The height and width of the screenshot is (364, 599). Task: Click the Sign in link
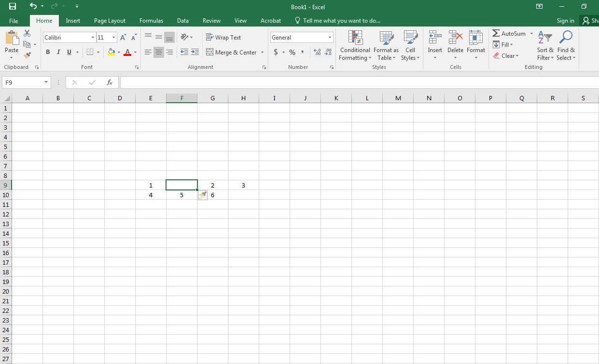coord(565,21)
